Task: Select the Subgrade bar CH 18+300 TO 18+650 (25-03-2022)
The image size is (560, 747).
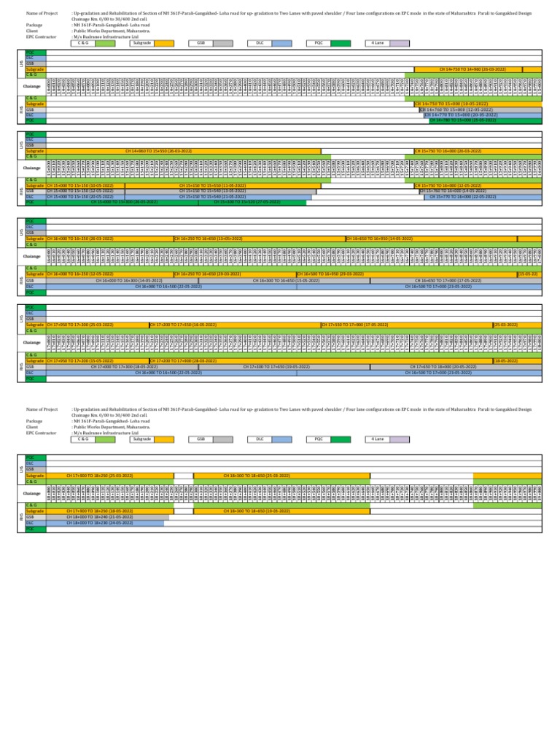Action: coord(281,476)
